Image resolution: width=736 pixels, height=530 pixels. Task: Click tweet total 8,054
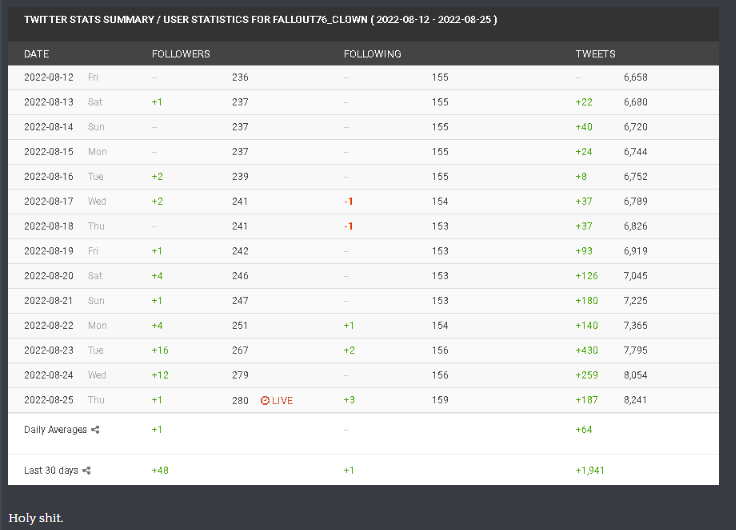[x=636, y=376]
